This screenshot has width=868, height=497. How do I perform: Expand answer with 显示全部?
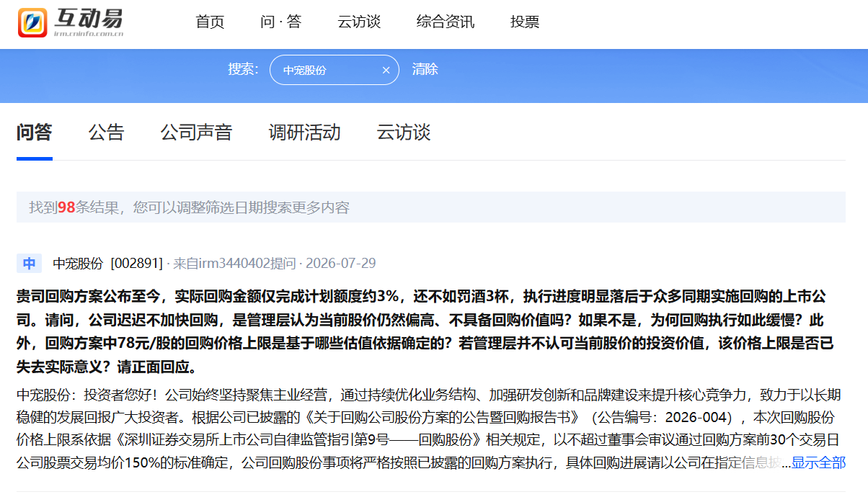[x=818, y=462]
